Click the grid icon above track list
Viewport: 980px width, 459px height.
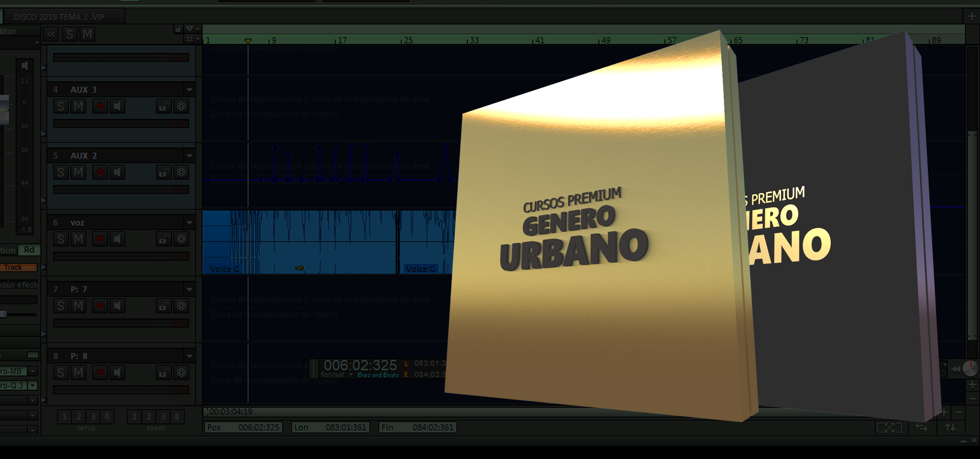(x=189, y=39)
